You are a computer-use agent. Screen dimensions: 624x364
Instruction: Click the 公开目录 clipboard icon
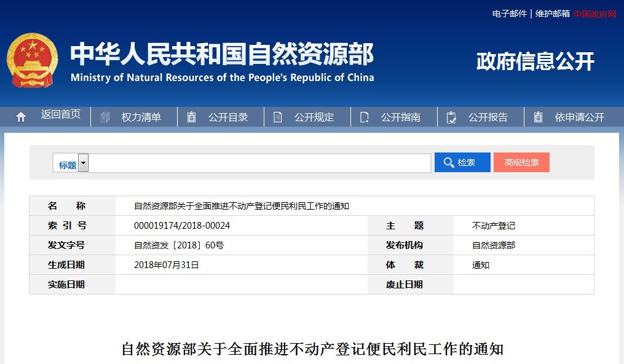click(x=191, y=116)
